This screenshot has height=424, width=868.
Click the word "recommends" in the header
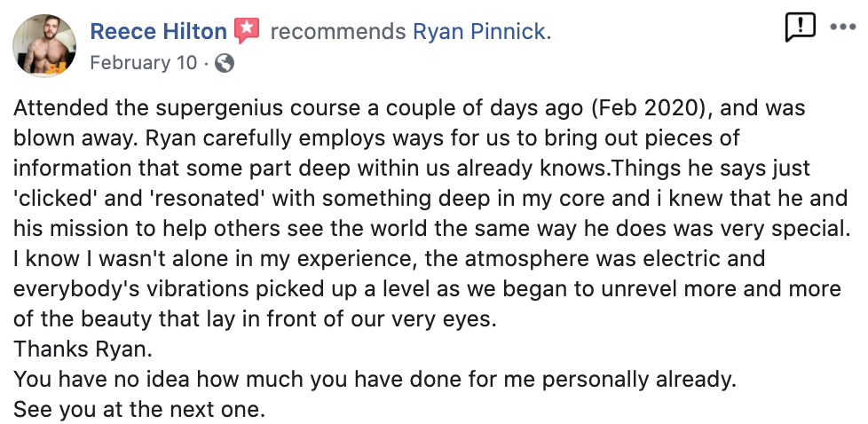click(338, 32)
